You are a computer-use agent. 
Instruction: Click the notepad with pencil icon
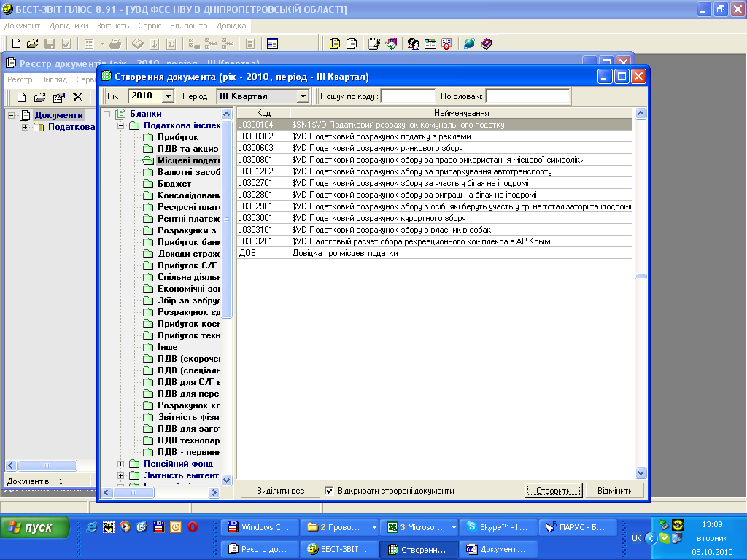point(374,44)
